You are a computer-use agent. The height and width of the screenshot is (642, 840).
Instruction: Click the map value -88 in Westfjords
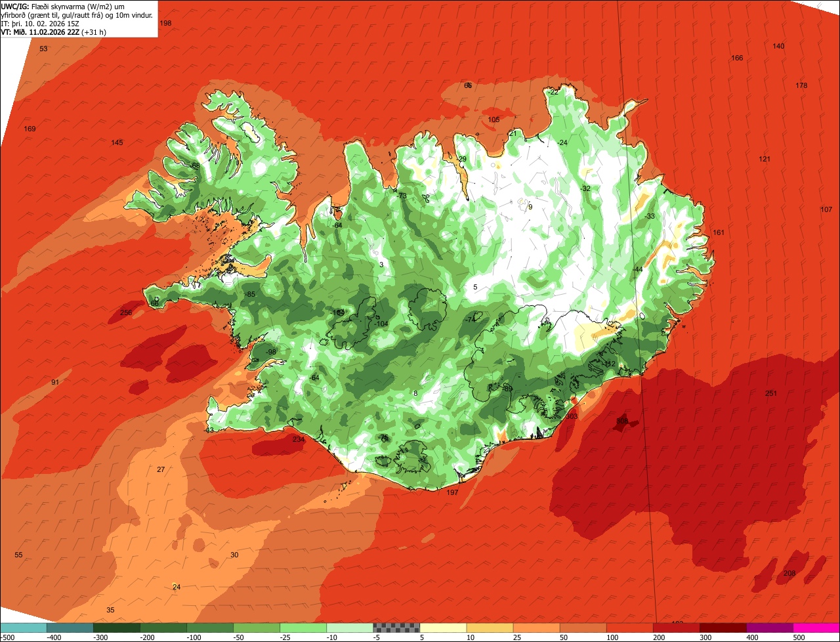coord(194,165)
